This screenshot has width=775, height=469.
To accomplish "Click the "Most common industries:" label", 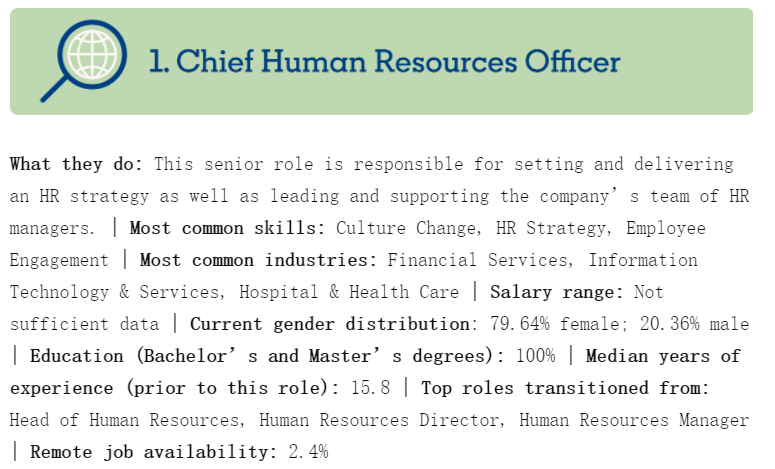I will click(258, 260).
